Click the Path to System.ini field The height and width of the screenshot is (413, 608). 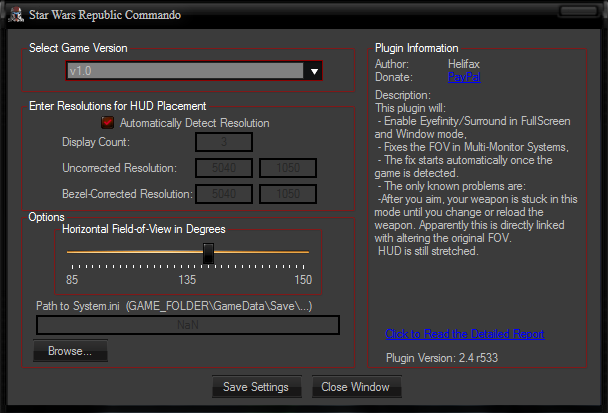click(x=188, y=325)
